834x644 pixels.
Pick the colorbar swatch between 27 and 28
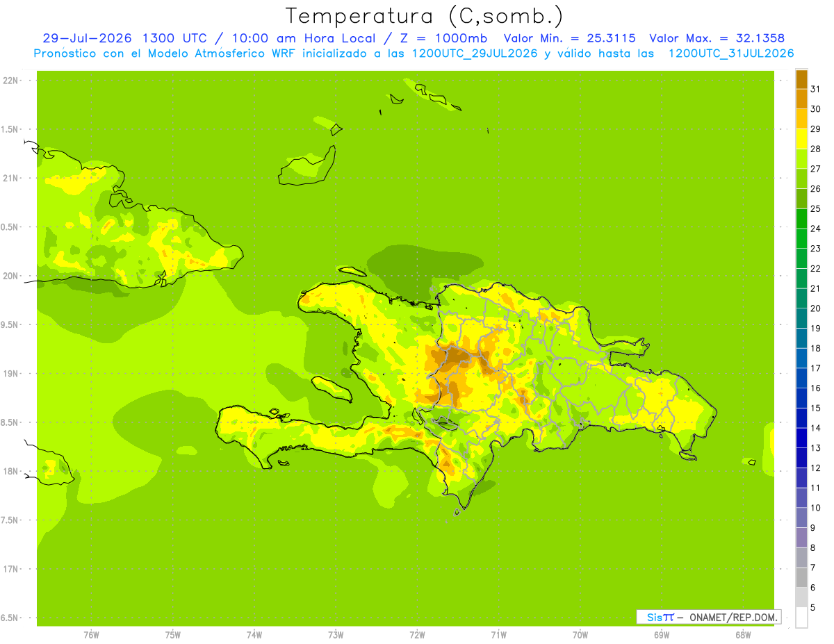pos(801,158)
